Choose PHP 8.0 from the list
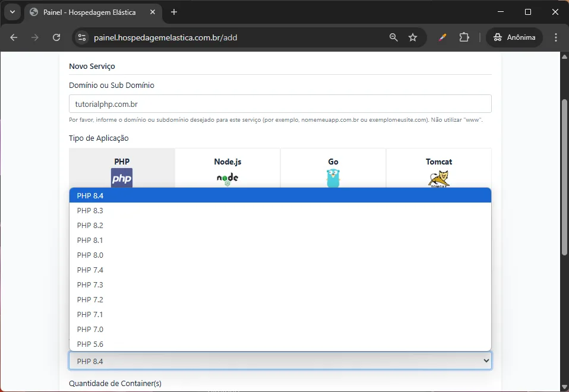The image size is (569, 392). tap(280, 255)
